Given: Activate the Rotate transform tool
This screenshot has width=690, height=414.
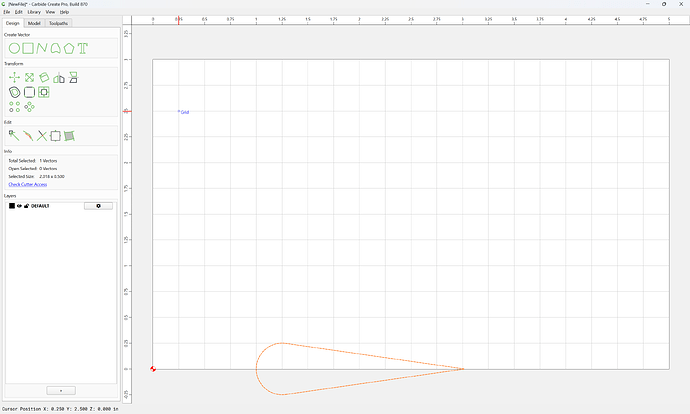Looking at the screenshot, I should [x=44, y=78].
